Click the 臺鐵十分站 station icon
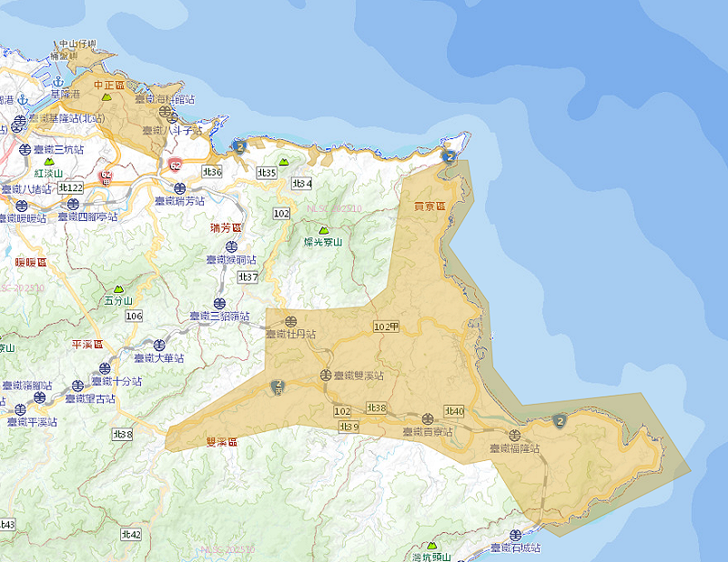This screenshot has height=562, width=728. tap(104, 366)
